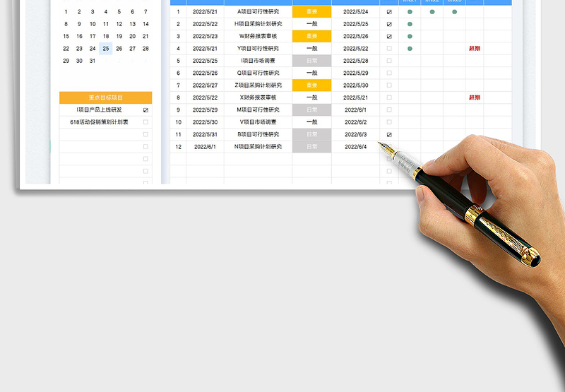Image resolution: width=565 pixels, height=392 pixels.
Task: Click the green dot in Y项目可行性研究 row
Action: click(410, 49)
